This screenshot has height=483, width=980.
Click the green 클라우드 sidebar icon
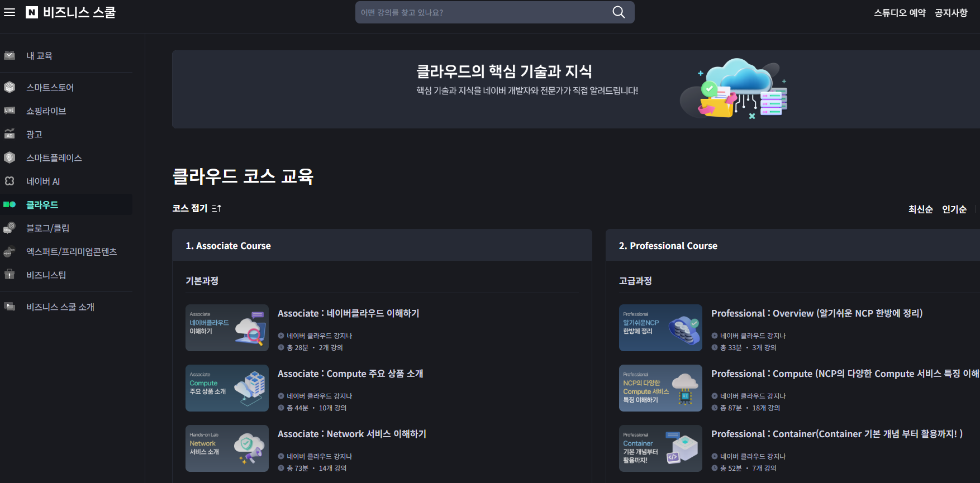click(9, 204)
